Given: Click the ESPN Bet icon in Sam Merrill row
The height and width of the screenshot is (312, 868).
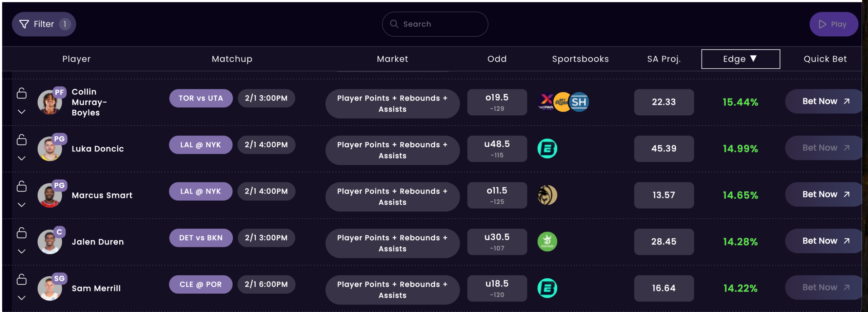Looking at the screenshot, I should (547, 288).
